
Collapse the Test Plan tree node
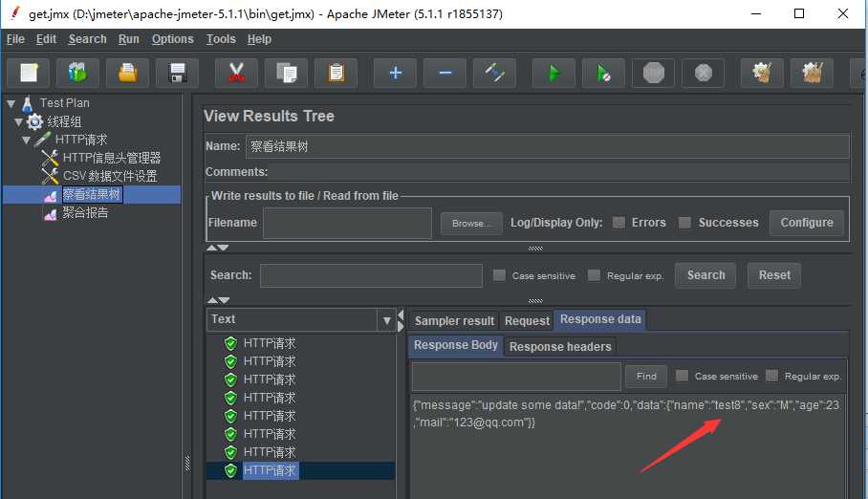[x=11, y=103]
